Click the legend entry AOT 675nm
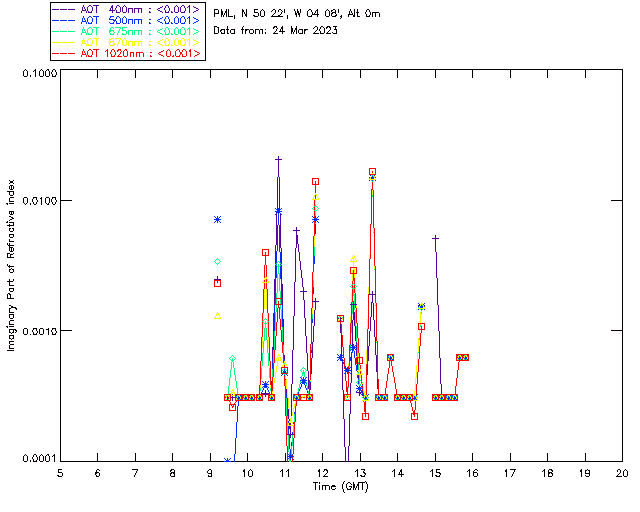The height and width of the screenshot is (512, 640). click(126, 31)
